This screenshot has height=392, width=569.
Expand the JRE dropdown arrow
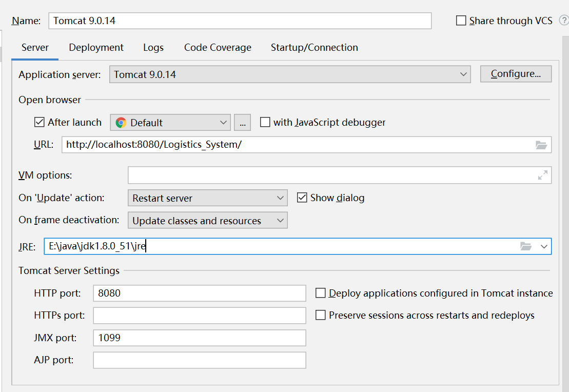(x=543, y=246)
